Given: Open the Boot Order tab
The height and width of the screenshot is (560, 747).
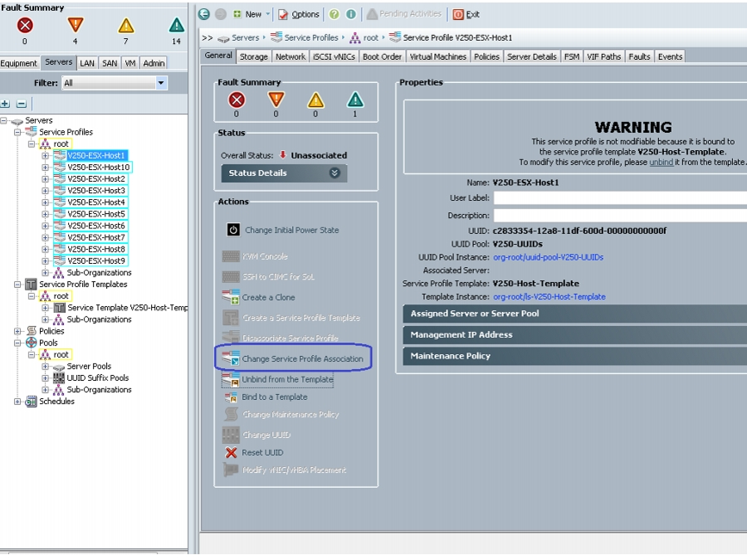Looking at the screenshot, I should pos(382,56).
